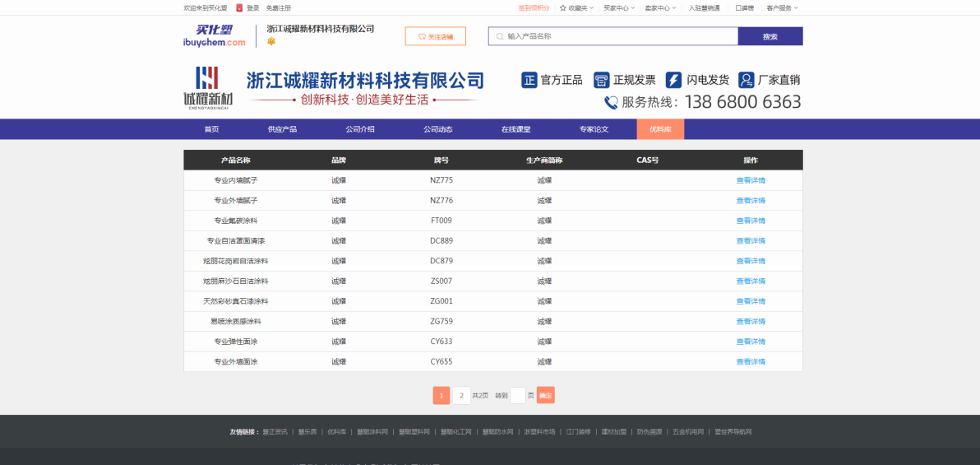980x465 pixels.
Task: Click the page number input box
Action: click(x=517, y=396)
